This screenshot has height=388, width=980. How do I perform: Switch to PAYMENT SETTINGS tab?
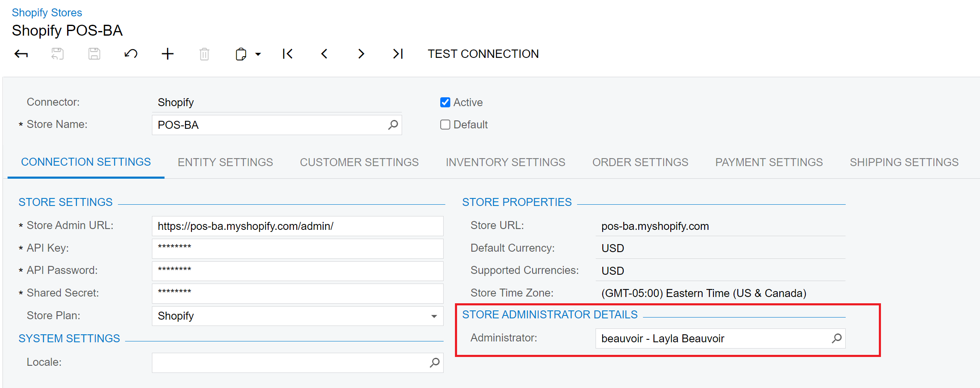pos(769,162)
